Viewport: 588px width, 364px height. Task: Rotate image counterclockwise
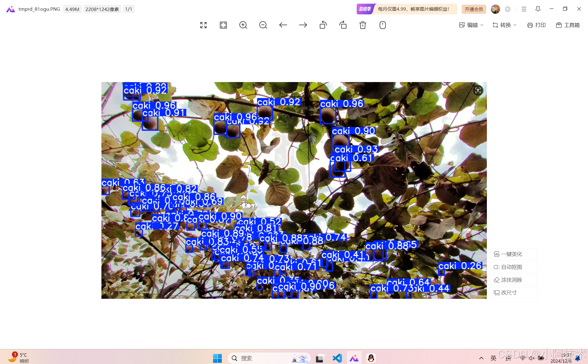323,25
